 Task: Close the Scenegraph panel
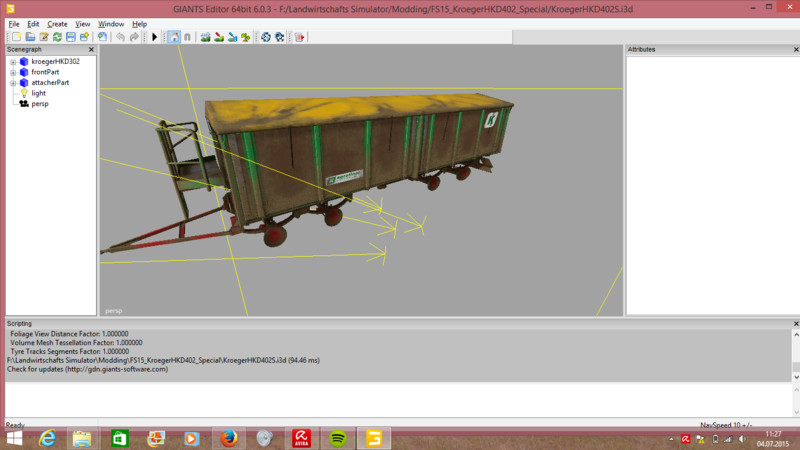(91, 49)
